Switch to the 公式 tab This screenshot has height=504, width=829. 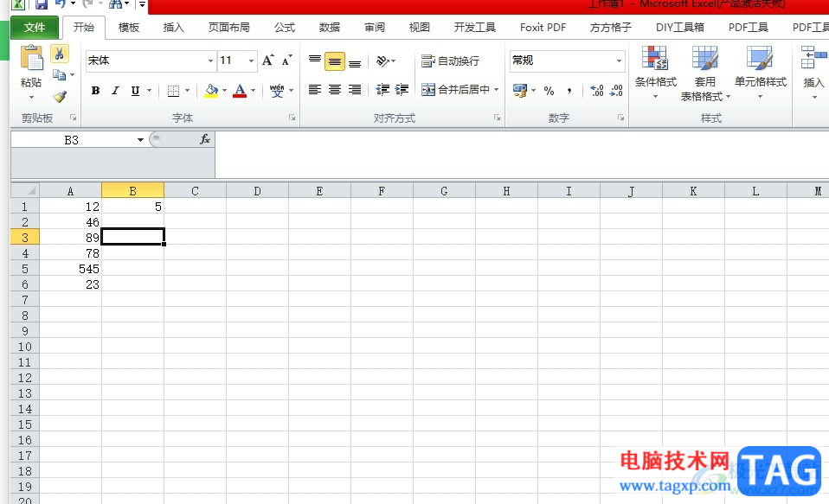tap(285, 28)
